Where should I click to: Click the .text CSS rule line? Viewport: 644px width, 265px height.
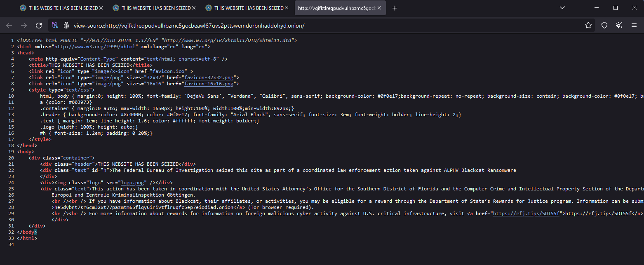click(x=150, y=121)
